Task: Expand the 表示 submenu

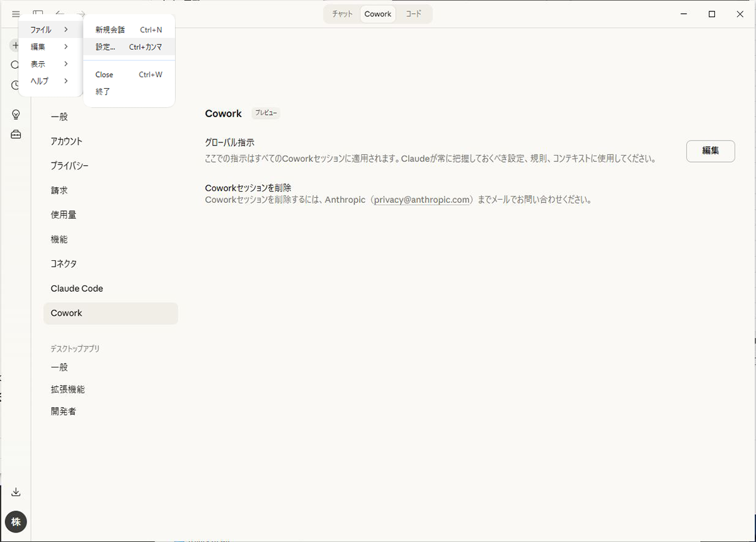Action: tap(49, 64)
